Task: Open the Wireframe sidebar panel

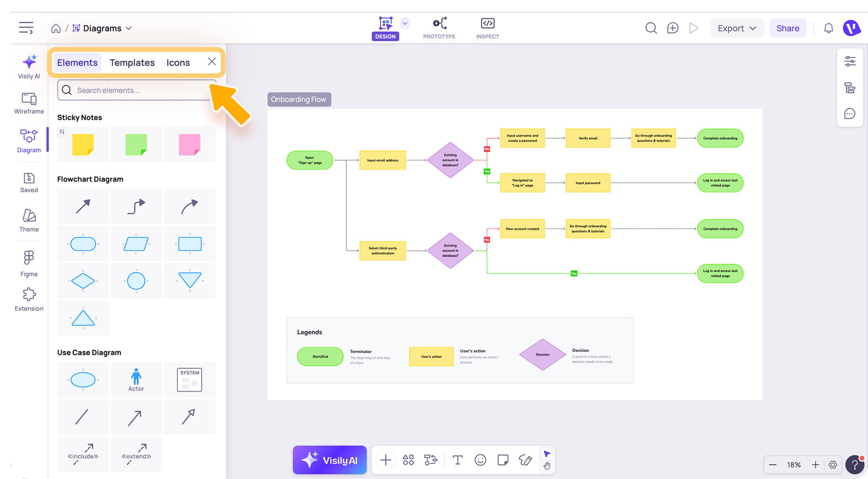Action: coord(29,103)
